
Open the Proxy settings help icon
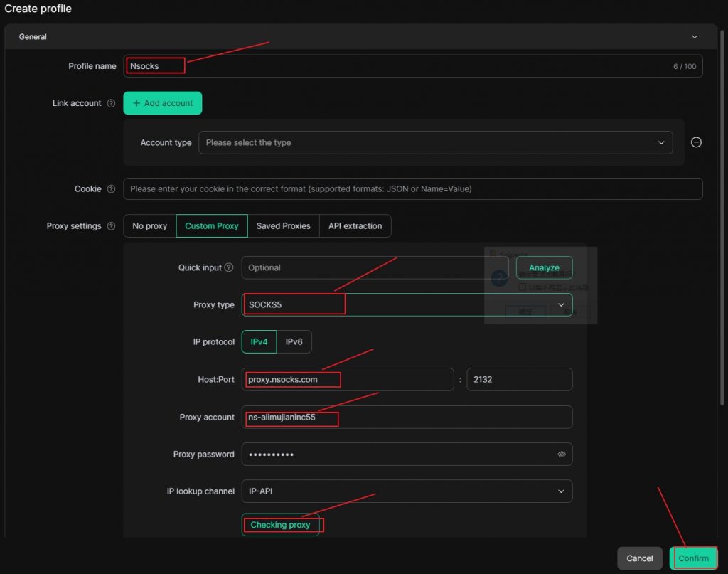(112, 225)
